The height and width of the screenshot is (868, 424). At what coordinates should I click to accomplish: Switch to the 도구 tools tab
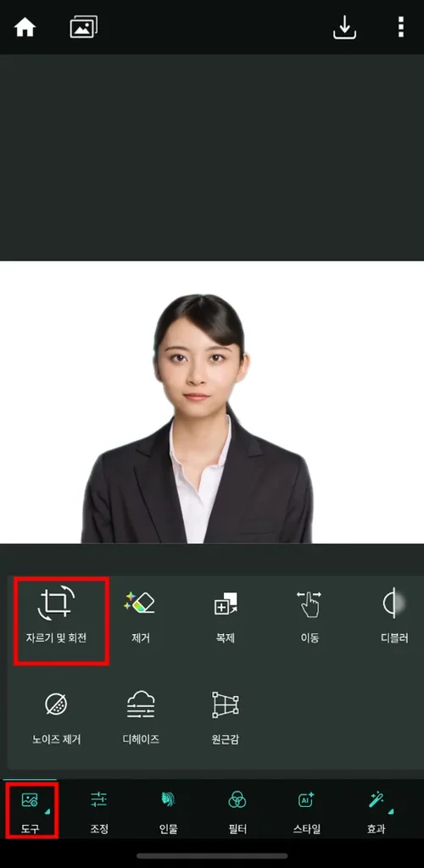point(31,811)
